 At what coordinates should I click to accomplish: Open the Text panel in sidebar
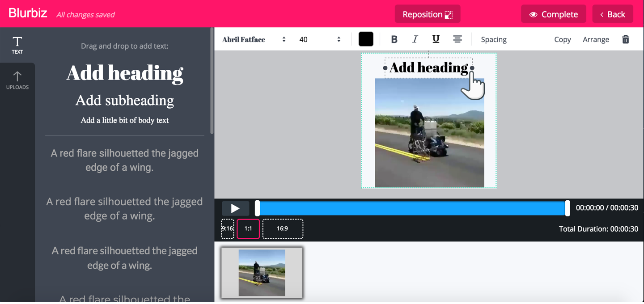[17, 45]
